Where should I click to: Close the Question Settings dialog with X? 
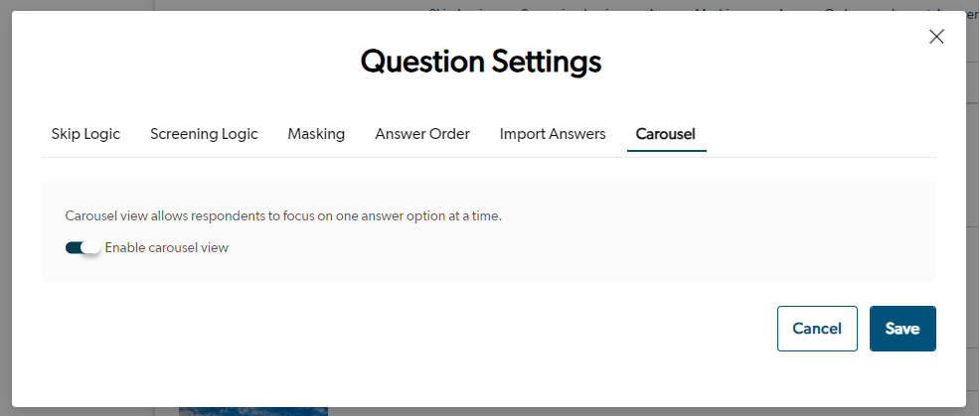click(935, 37)
